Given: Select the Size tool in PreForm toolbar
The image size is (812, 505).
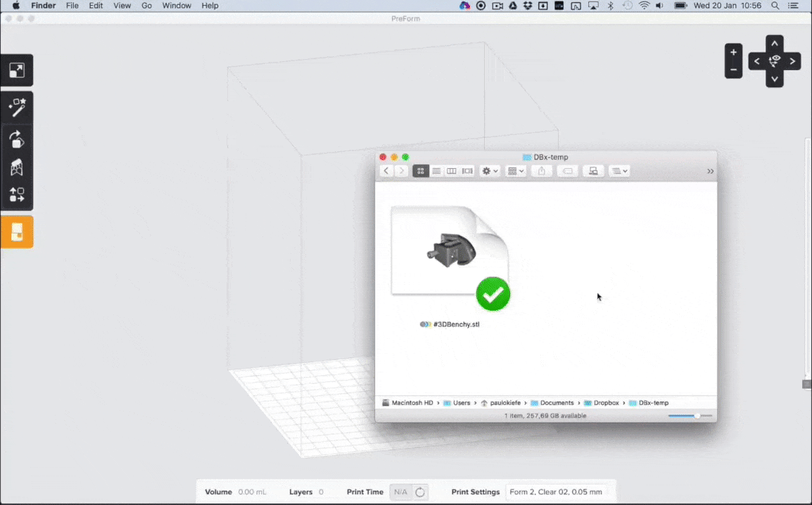Looking at the screenshot, I should tap(17, 70).
